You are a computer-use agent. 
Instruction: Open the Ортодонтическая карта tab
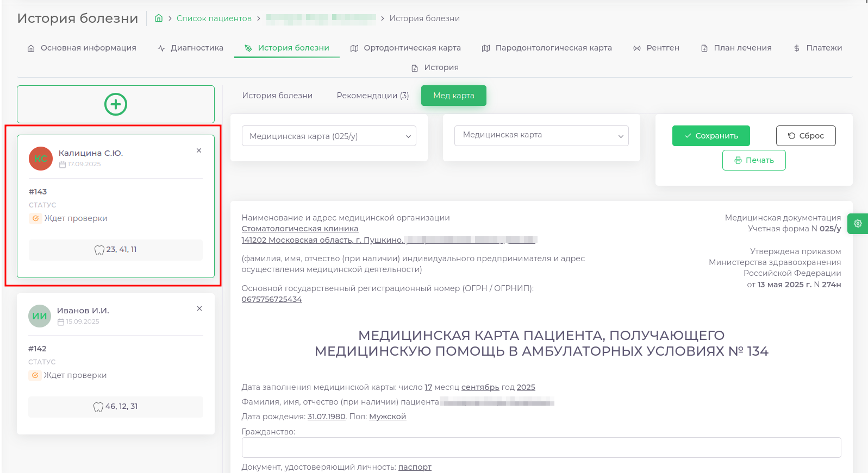[x=405, y=48]
